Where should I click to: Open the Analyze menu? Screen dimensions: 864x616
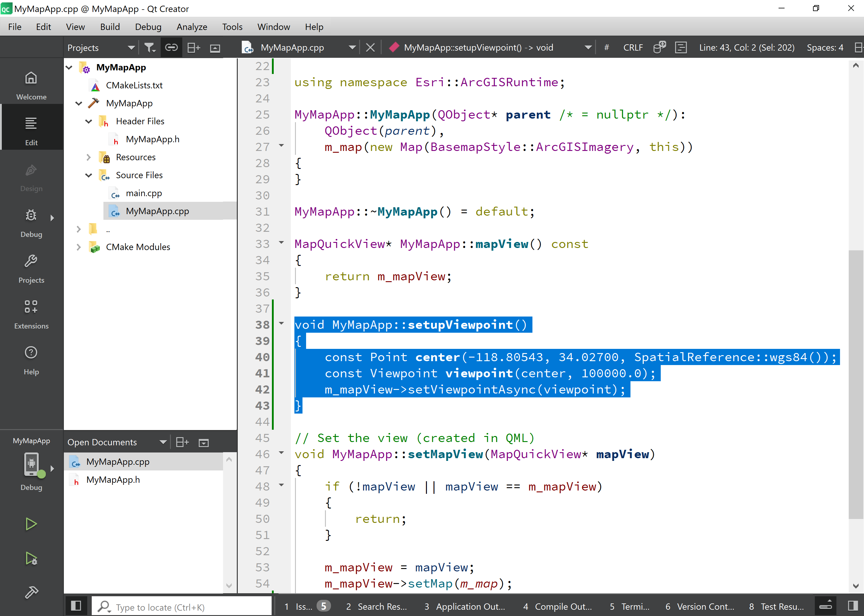[192, 27]
